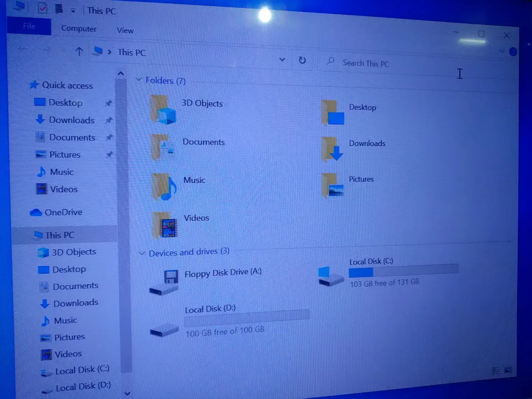
Task: Collapse the Folders (7) group chevron
Action: tap(139, 79)
